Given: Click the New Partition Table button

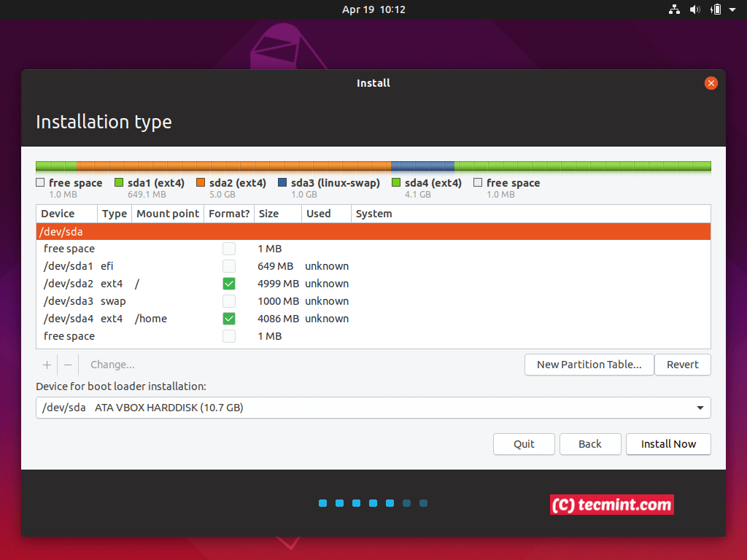Looking at the screenshot, I should point(589,365).
